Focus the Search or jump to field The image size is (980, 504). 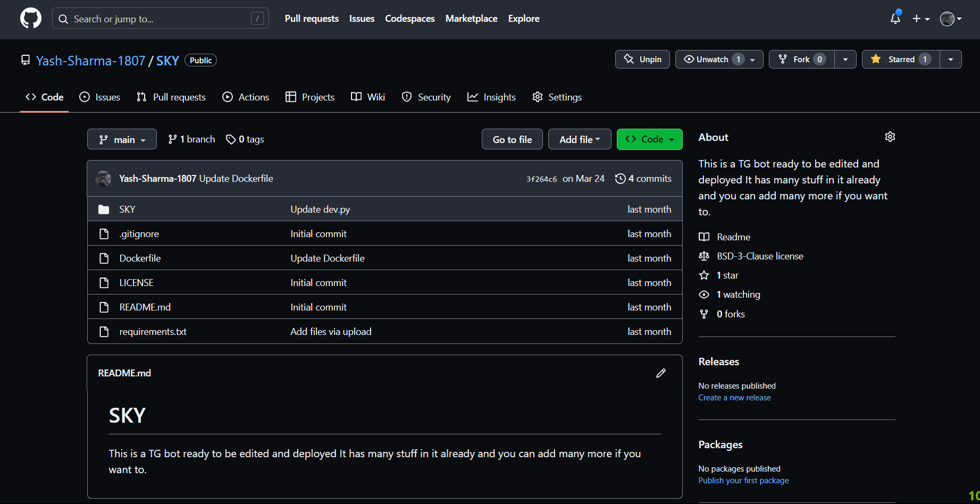(x=160, y=19)
